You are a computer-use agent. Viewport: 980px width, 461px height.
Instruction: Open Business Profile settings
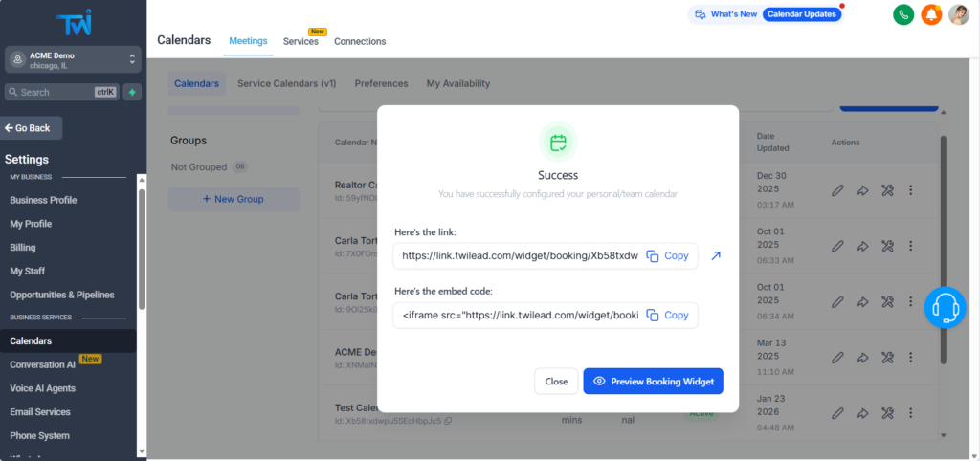(44, 201)
